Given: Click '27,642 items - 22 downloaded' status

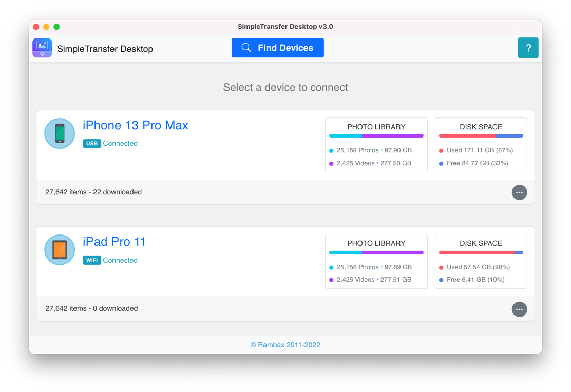Looking at the screenshot, I should [x=93, y=192].
